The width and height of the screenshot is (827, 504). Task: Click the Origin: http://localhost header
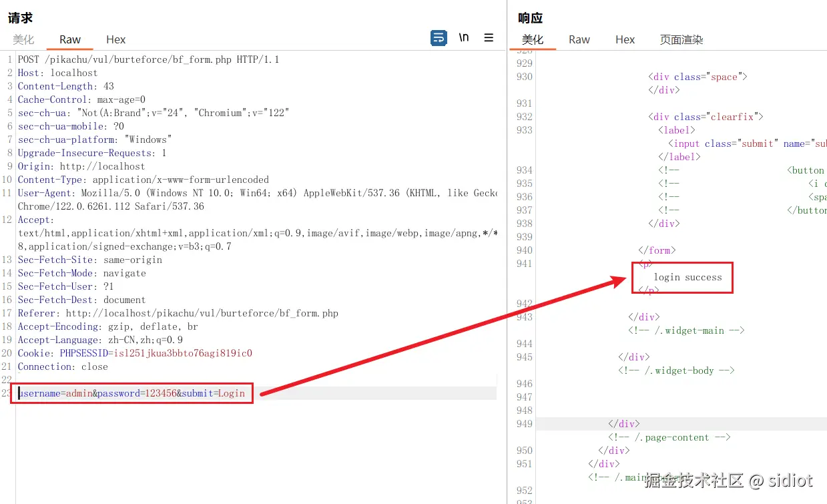point(81,166)
